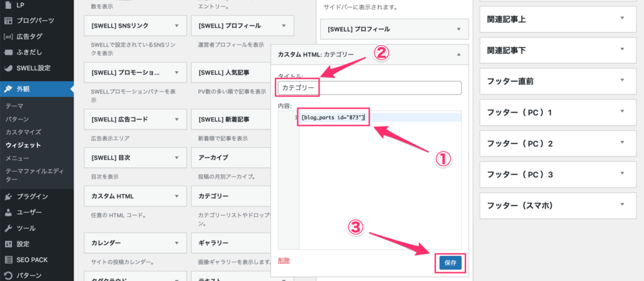Click the 削除 link

click(284, 260)
